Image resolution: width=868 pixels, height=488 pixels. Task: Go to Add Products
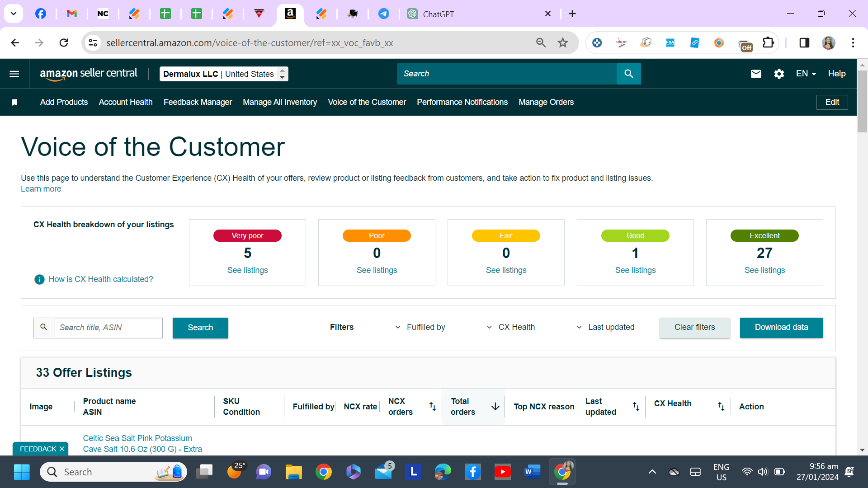(64, 102)
